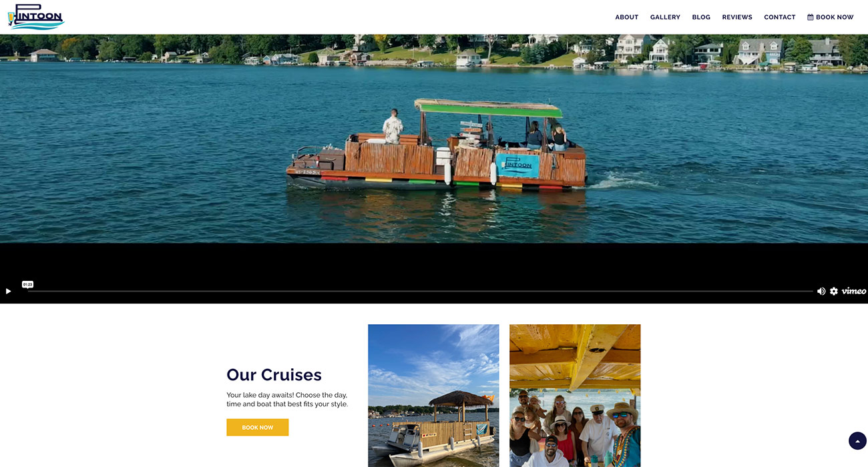The width and height of the screenshot is (868, 467).
Task: Click Book Now in the top navigation
Action: (x=831, y=17)
